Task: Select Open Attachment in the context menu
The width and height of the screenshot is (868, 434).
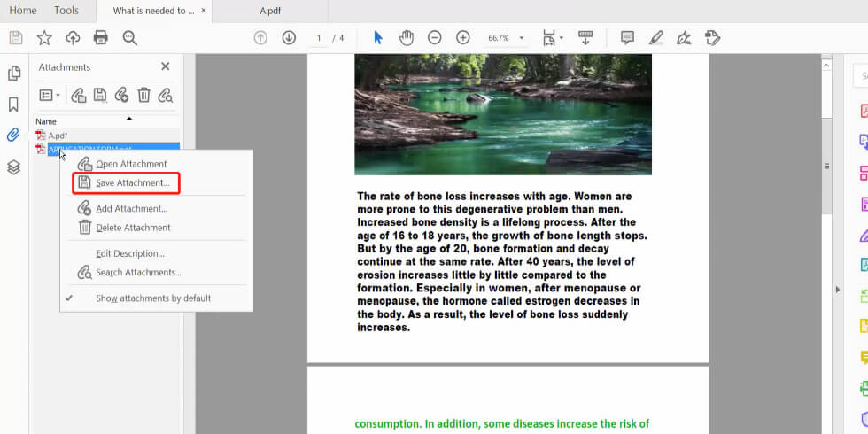Action: click(x=131, y=164)
